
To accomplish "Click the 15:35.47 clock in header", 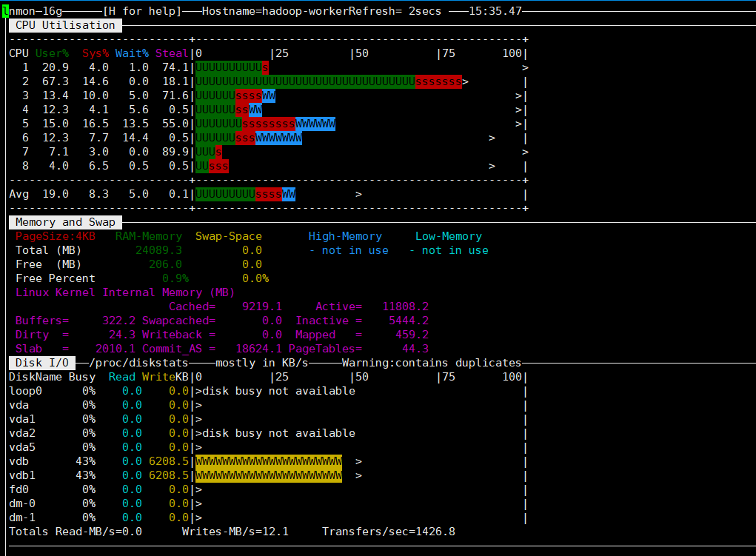I will [495, 11].
